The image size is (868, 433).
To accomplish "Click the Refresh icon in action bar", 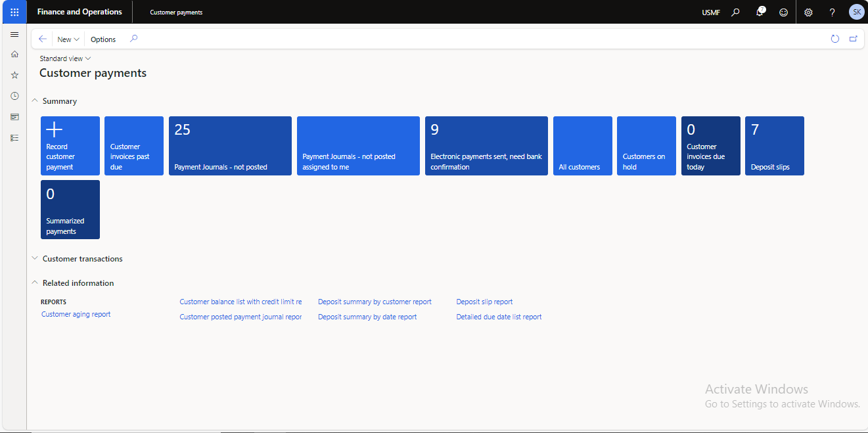I will (834, 39).
